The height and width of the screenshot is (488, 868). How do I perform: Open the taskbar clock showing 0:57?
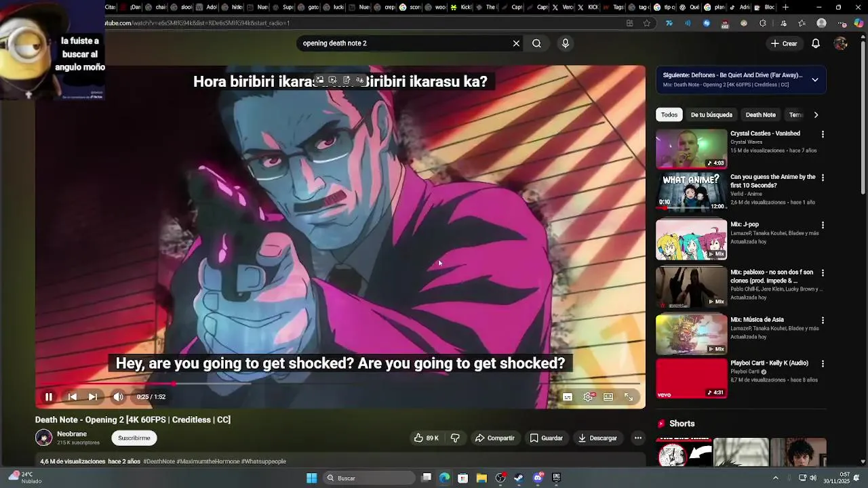tap(836, 478)
